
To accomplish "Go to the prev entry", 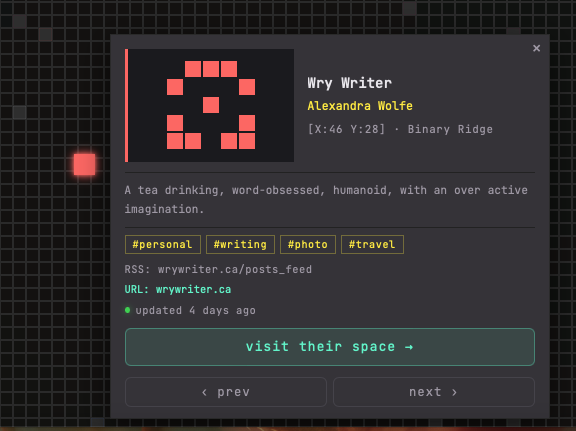I will (226, 392).
